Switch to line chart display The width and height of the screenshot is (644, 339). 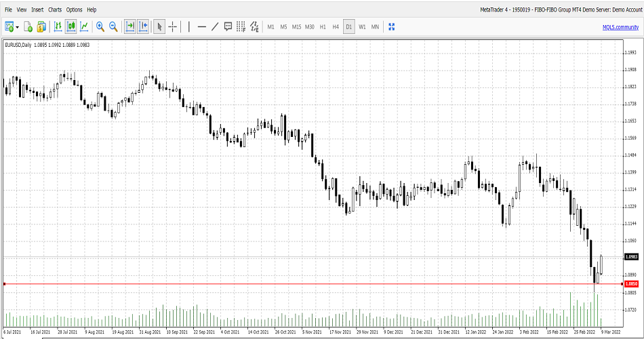pyautogui.click(x=84, y=26)
